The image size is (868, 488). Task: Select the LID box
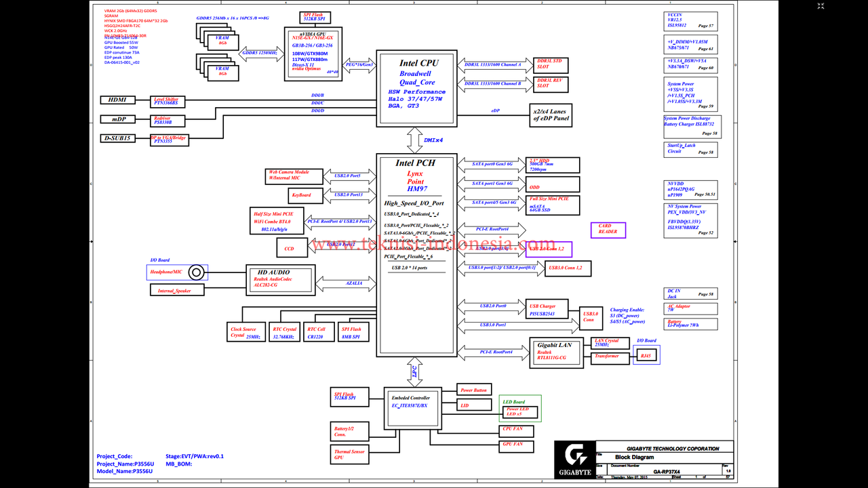pos(475,405)
